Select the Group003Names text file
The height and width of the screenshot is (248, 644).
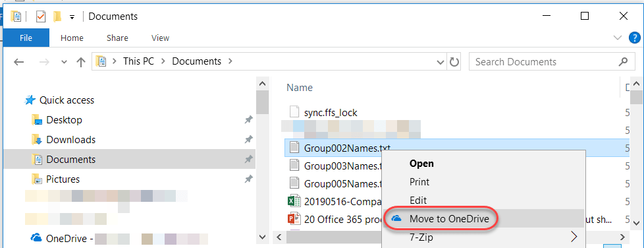pyautogui.click(x=336, y=166)
